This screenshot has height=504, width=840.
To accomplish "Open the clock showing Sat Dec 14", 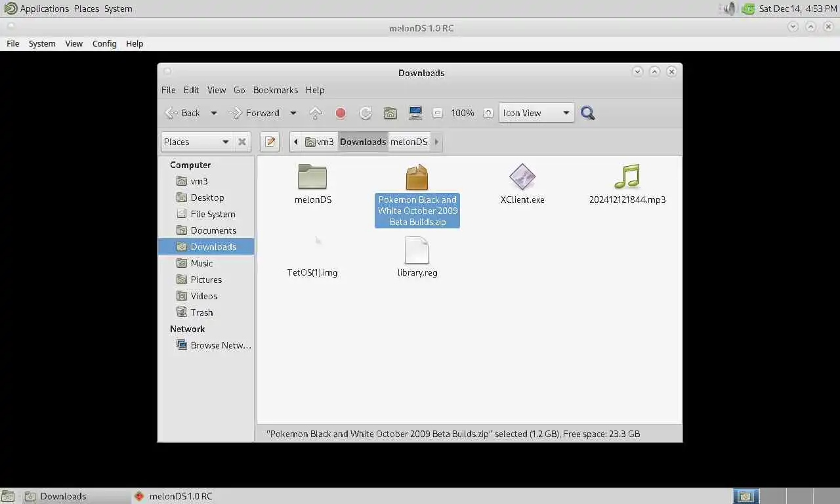I will point(797,9).
